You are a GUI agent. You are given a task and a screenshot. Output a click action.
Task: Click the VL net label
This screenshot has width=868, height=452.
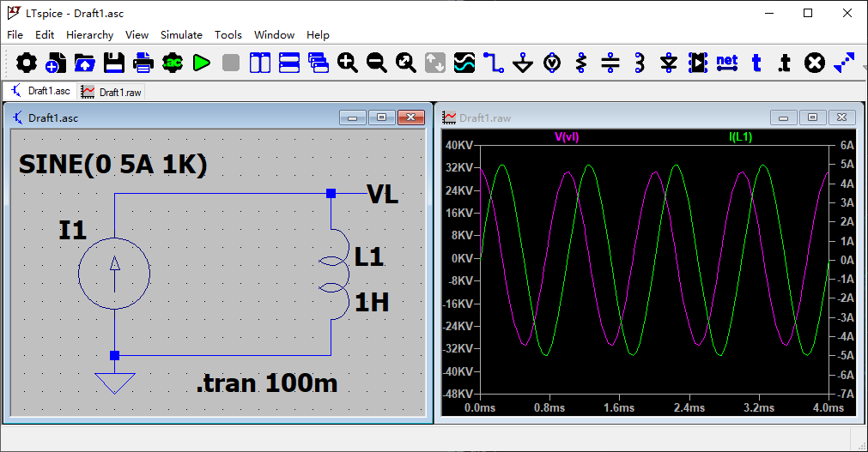tap(383, 194)
